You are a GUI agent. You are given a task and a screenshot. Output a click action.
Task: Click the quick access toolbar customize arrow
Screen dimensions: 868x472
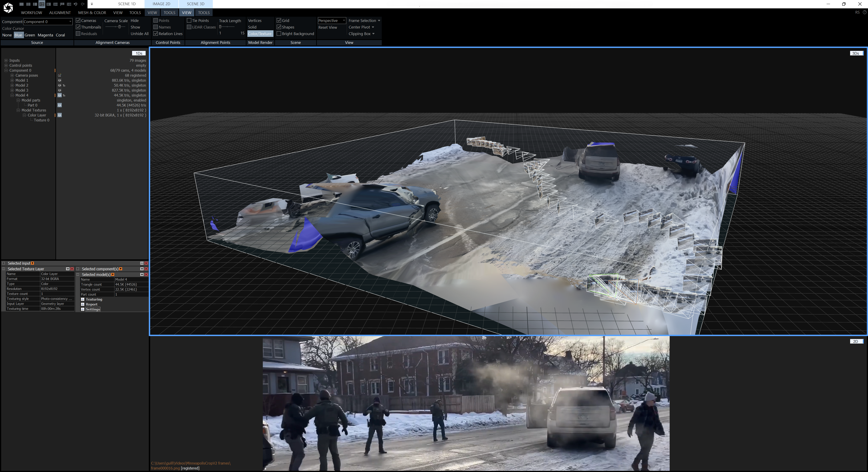92,4
